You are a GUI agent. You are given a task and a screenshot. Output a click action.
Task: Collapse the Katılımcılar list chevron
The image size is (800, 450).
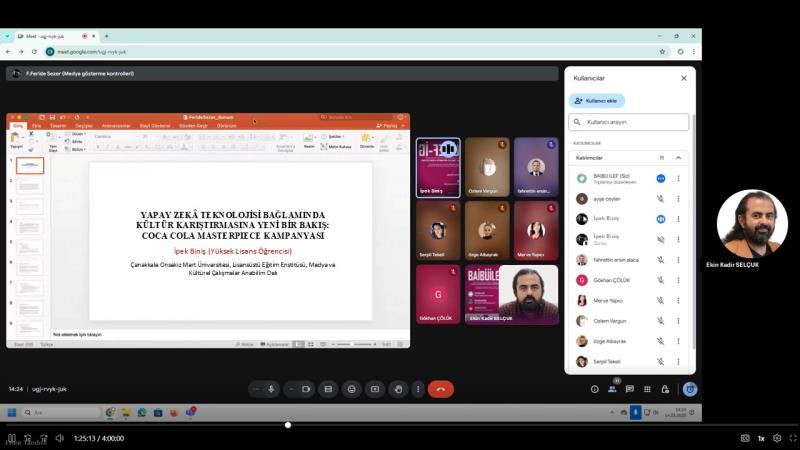click(678, 158)
